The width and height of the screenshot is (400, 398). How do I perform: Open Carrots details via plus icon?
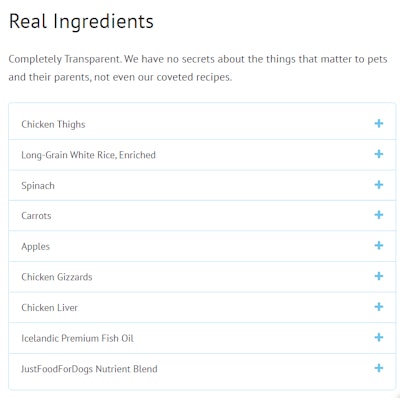(379, 215)
